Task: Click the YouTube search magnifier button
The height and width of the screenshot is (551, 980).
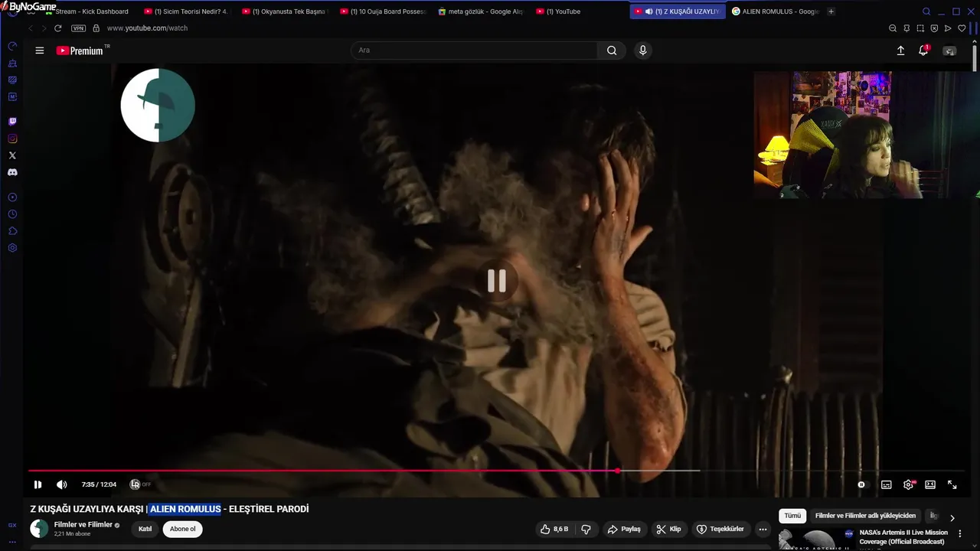Action: coord(612,51)
